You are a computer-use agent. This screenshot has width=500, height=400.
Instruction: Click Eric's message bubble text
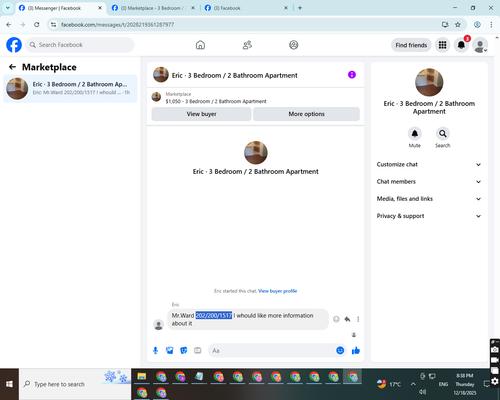248,319
